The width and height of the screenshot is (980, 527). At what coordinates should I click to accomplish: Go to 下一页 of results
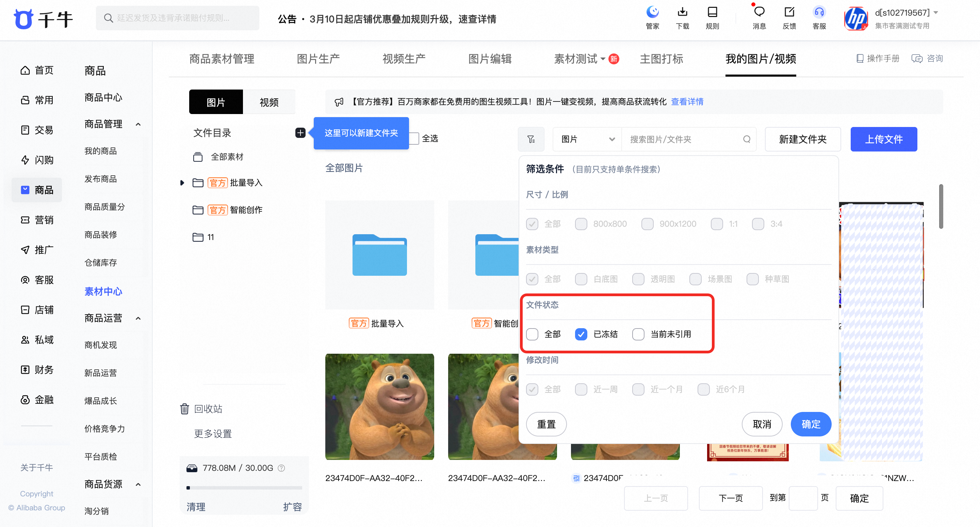click(731, 498)
